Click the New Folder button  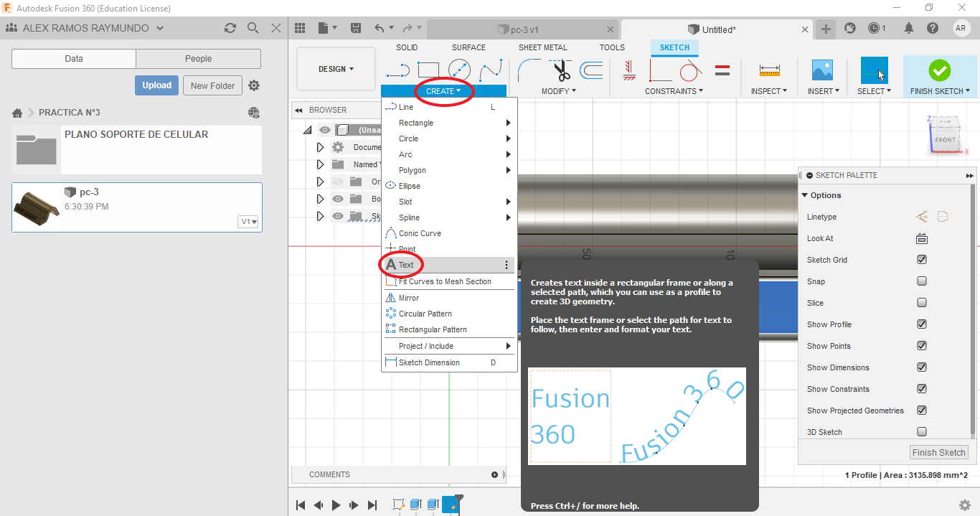click(213, 85)
